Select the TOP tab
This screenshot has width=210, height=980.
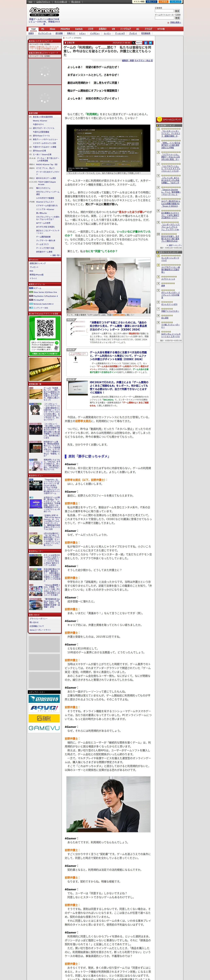(34, 29)
